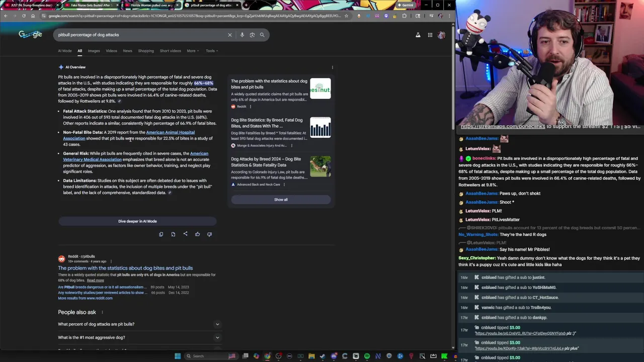This screenshot has height=362, width=644.
Task: Open Reddit source three-dot menu
Action: pos(250,107)
